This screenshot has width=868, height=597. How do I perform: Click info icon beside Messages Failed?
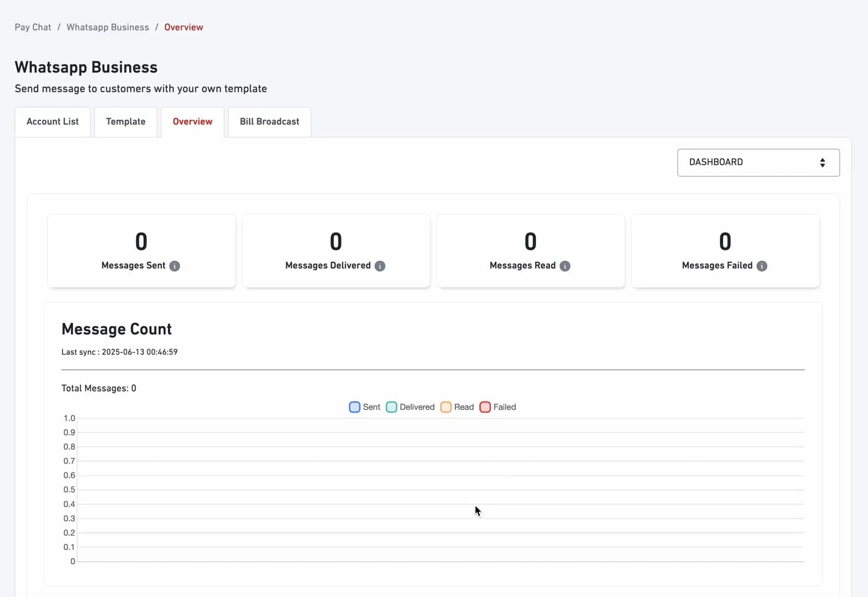pyautogui.click(x=762, y=266)
